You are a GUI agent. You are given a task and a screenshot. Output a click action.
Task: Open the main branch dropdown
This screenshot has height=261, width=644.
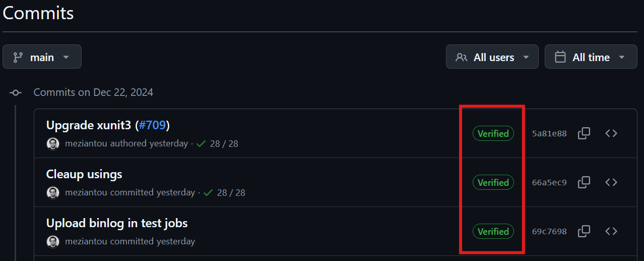[42, 57]
